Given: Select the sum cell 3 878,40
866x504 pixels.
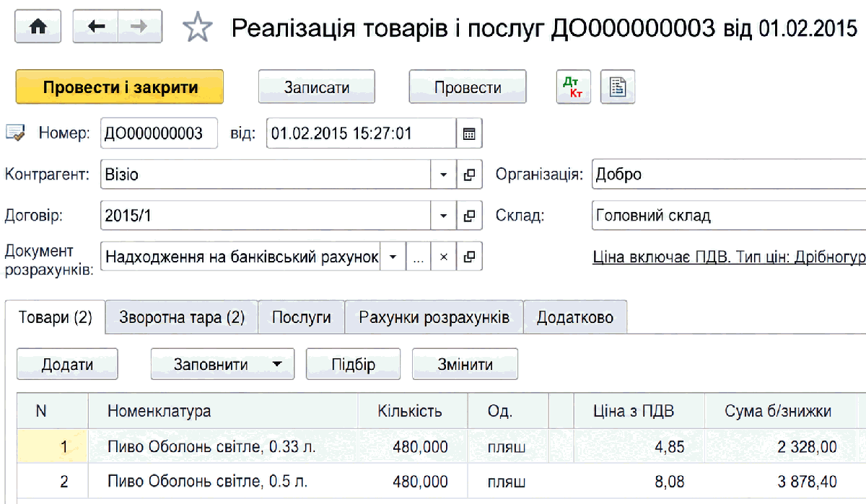Looking at the screenshot, I should pos(781,482).
